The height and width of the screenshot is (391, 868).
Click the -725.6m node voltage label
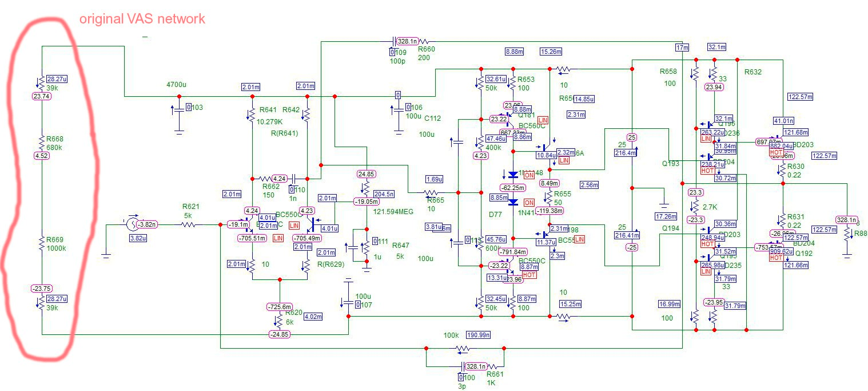coord(280,307)
